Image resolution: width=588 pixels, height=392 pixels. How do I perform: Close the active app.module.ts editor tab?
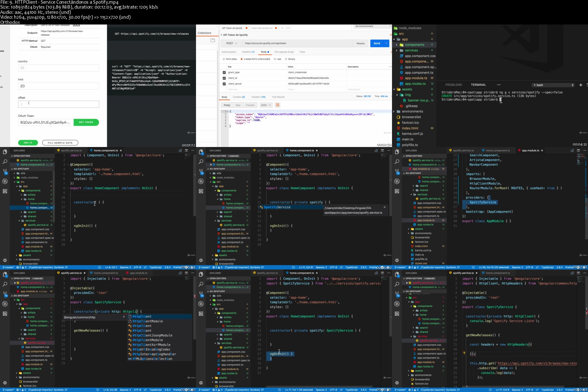click(542, 151)
